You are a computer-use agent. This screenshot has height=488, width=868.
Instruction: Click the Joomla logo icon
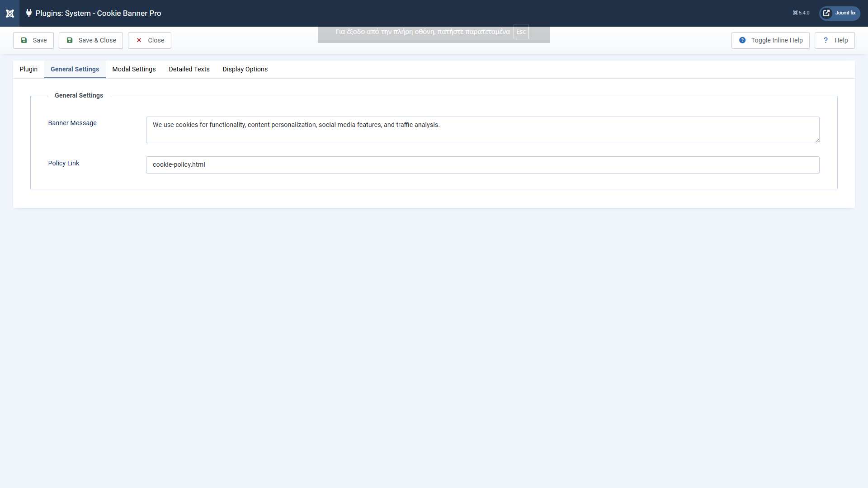click(x=9, y=13)
